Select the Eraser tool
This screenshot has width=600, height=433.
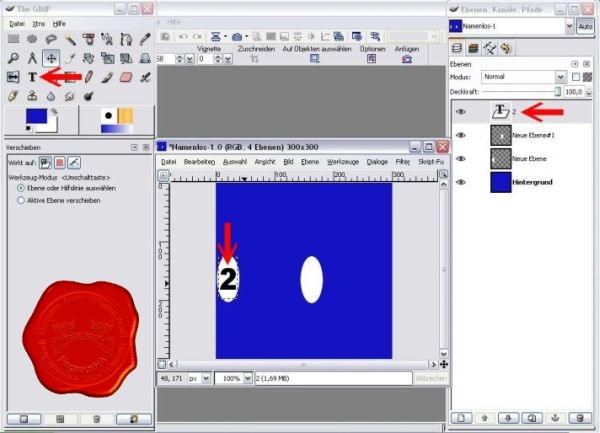pyautogui.click(x=126, y=77)
